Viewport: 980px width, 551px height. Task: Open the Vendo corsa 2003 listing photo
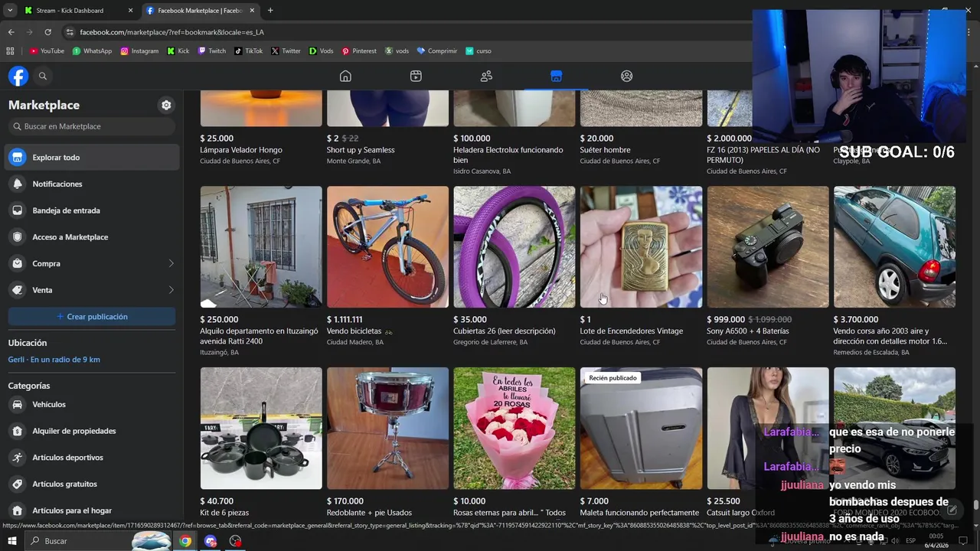click(894, 246)
